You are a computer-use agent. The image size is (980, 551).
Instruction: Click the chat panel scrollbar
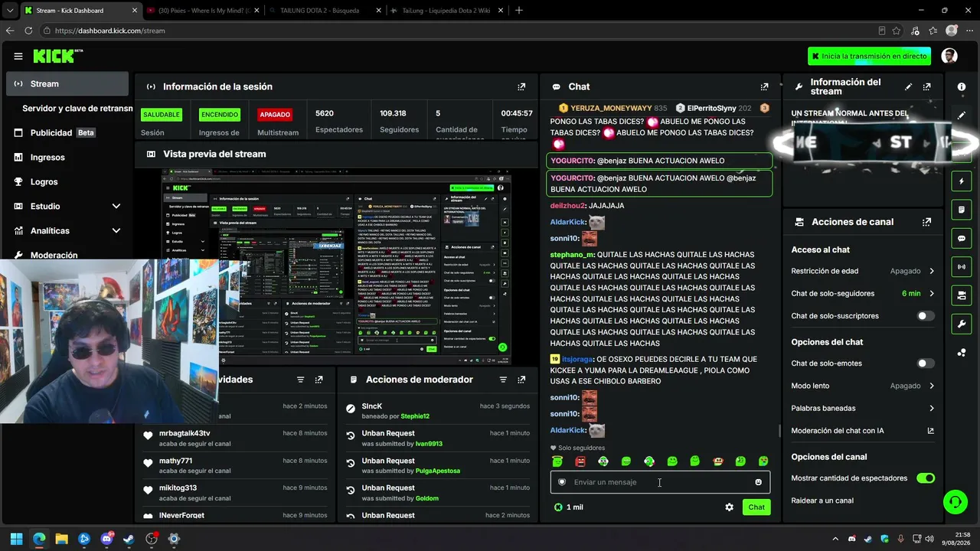coord(779,431)
